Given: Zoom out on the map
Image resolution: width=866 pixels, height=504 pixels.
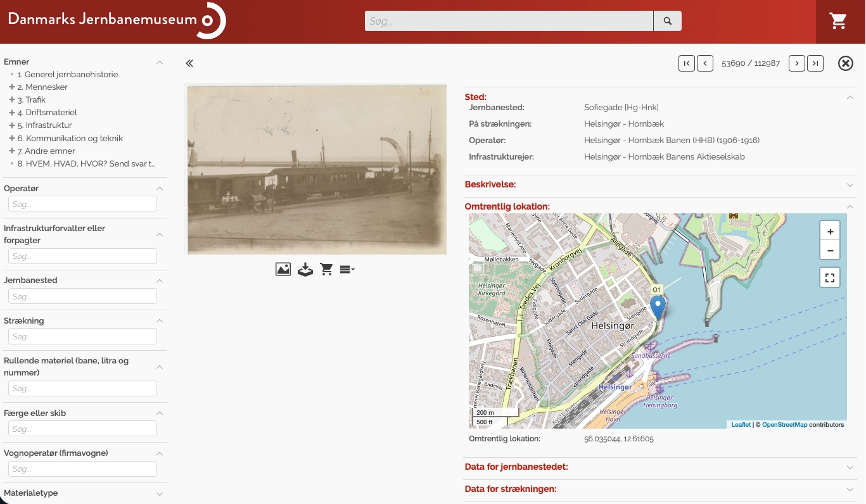Looking at the screenshot, I should point(830,251).
